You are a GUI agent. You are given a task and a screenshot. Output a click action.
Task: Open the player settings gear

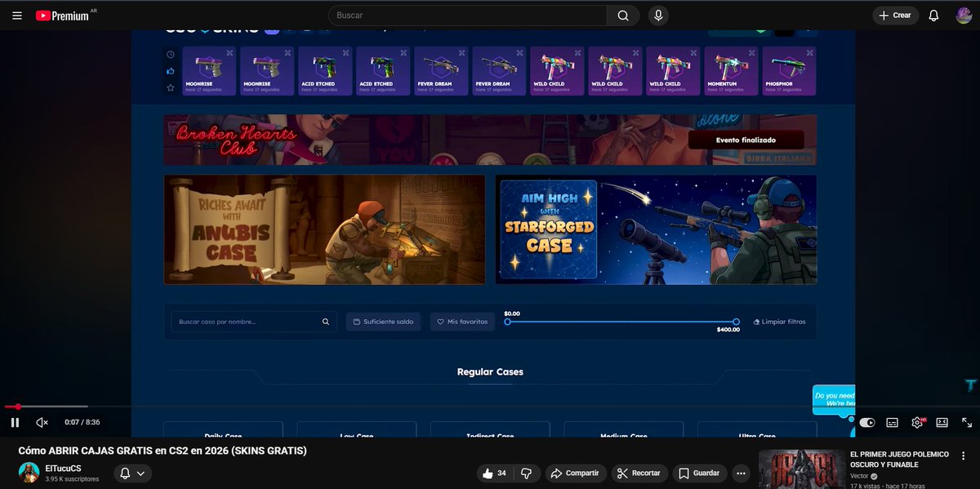[x=917, y=422]
